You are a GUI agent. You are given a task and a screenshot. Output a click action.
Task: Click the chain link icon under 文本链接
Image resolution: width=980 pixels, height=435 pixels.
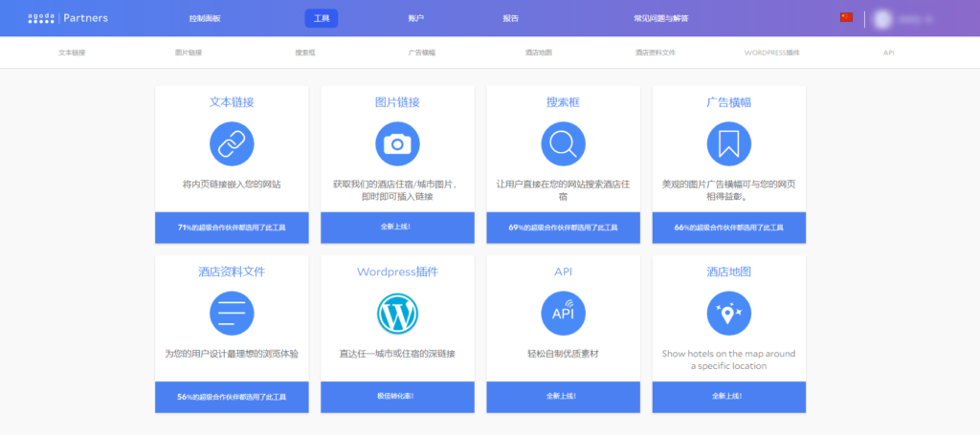(232, 143)
